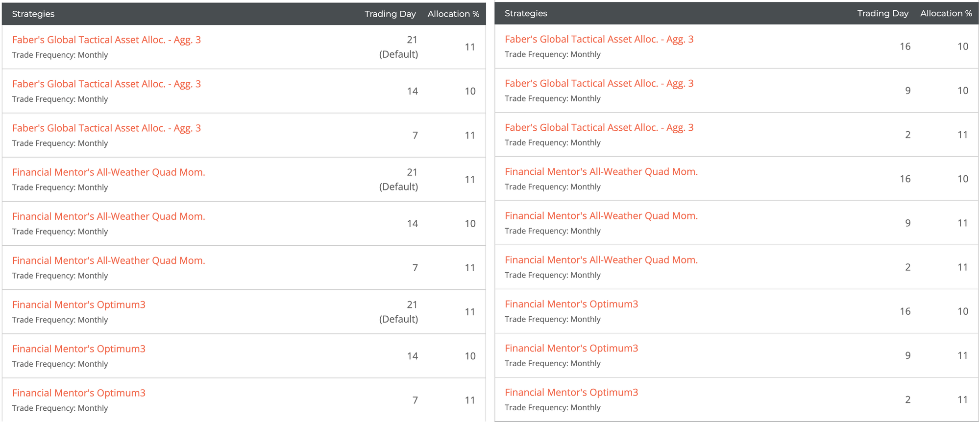The height and width of the screenshot is (422, 980).
Task: Open Optimum3 link with trading day 21
Action: [x=79, y=305]
